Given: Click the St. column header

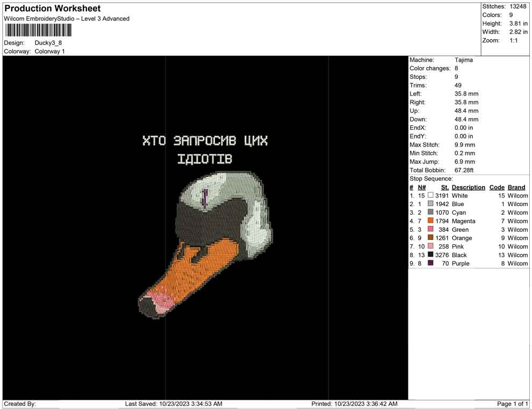Looking at the screenshot, I should tap(444, 187).
